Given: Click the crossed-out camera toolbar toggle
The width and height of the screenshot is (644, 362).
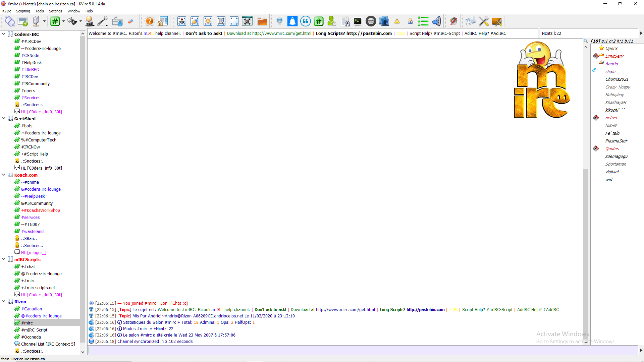Looking at the screenshot, I should coord(453,21).
